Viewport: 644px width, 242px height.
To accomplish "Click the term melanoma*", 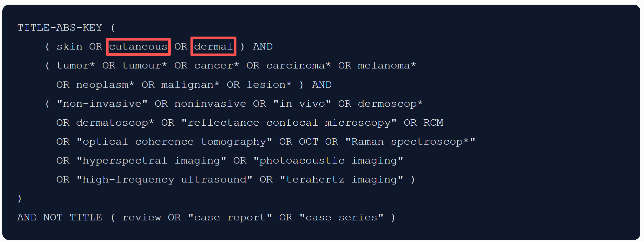I will (387, 65).
